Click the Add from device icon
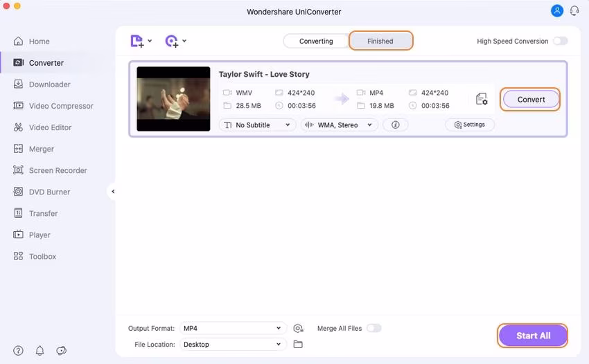This screenshot has height=364, width=589. click(x=172, y=42)
